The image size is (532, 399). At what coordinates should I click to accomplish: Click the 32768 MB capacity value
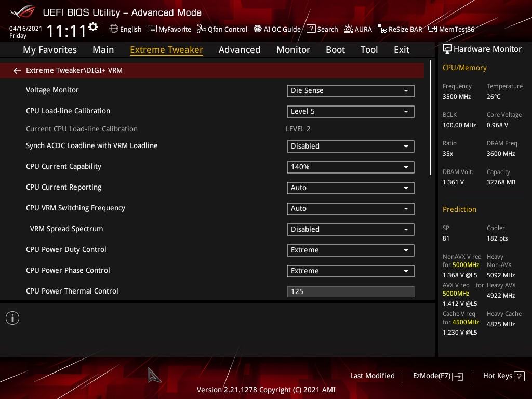coord(501,182)
